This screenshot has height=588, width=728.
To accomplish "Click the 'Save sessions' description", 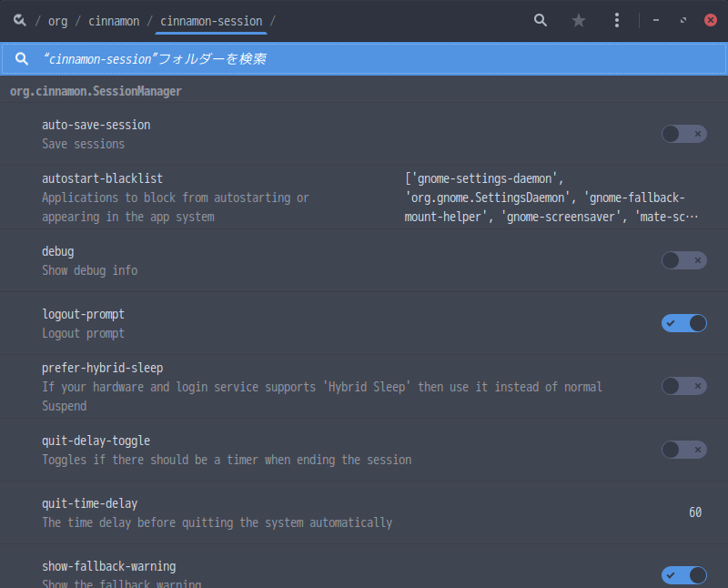I will (83, 144).
